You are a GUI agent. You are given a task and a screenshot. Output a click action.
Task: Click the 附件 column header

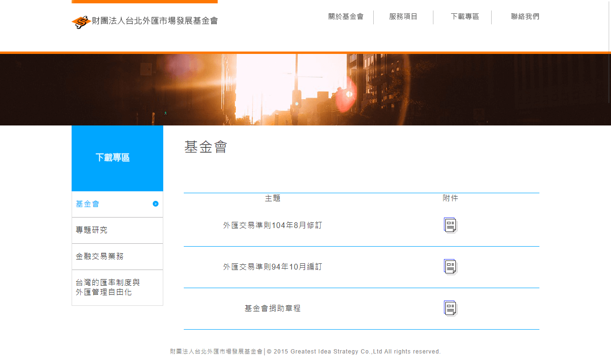click(451, 198)
